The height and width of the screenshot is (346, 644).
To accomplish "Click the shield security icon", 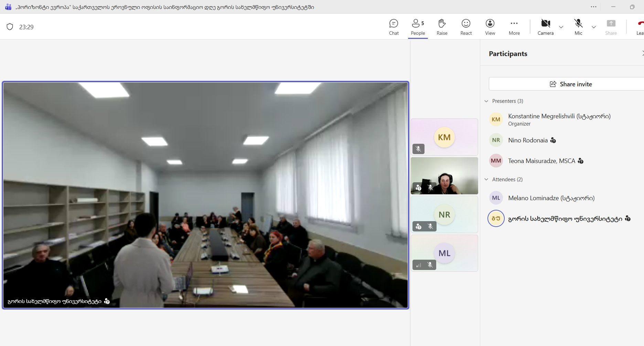I will [x=10, y=27].
